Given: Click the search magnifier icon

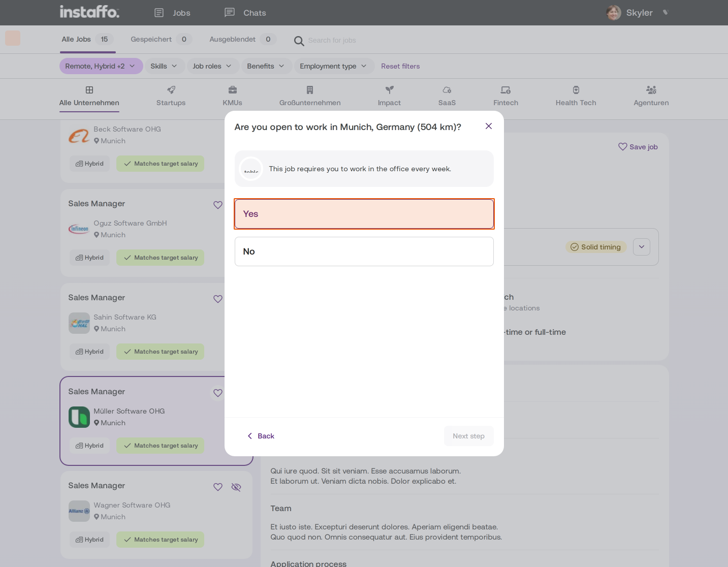Looking at the screenshot, I should (x=299, y=41).
